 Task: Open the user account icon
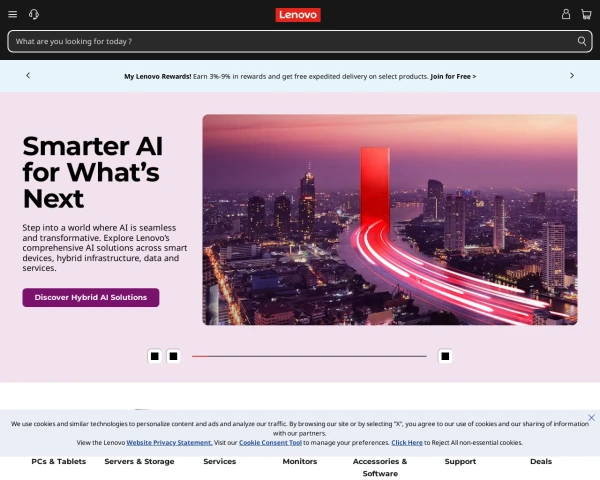pyautogui.click(x=566, y=15)
